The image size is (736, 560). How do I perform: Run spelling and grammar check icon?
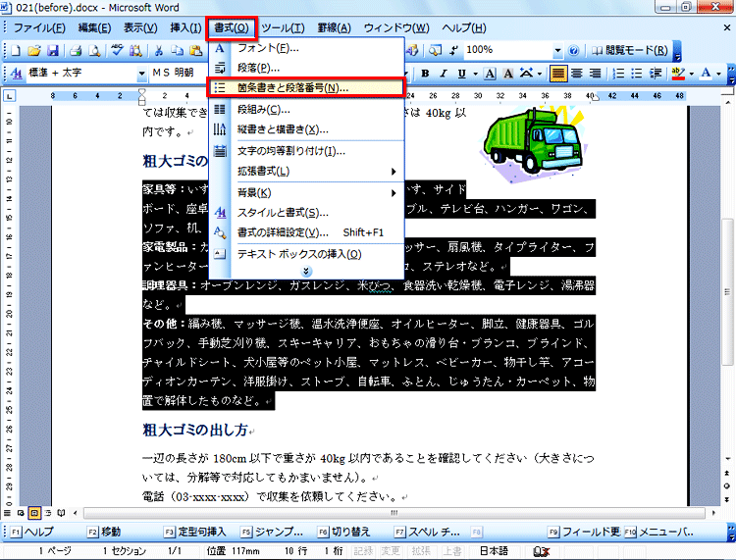(118, 50)
